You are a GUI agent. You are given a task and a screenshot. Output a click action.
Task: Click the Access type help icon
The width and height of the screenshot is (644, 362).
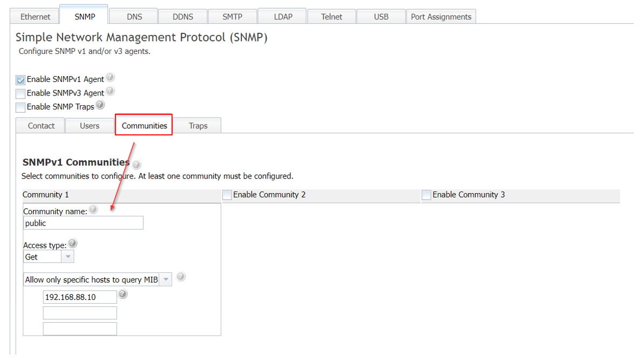click(x=73, y=242)
